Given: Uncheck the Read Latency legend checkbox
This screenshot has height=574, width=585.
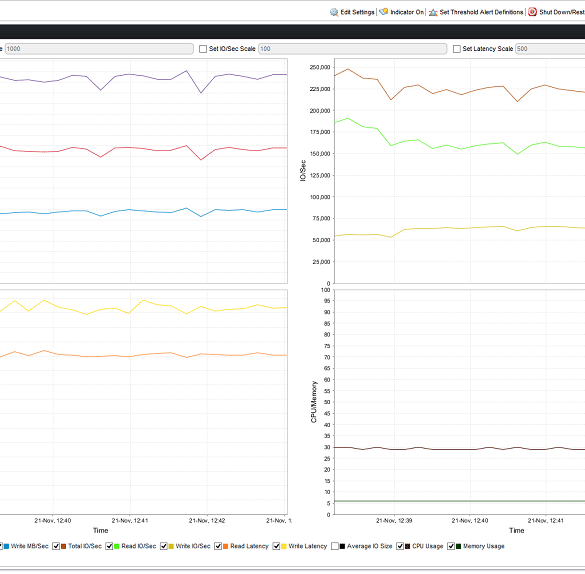Looking at the screenshot, I should pyautogui.click(x=218, y=547).
